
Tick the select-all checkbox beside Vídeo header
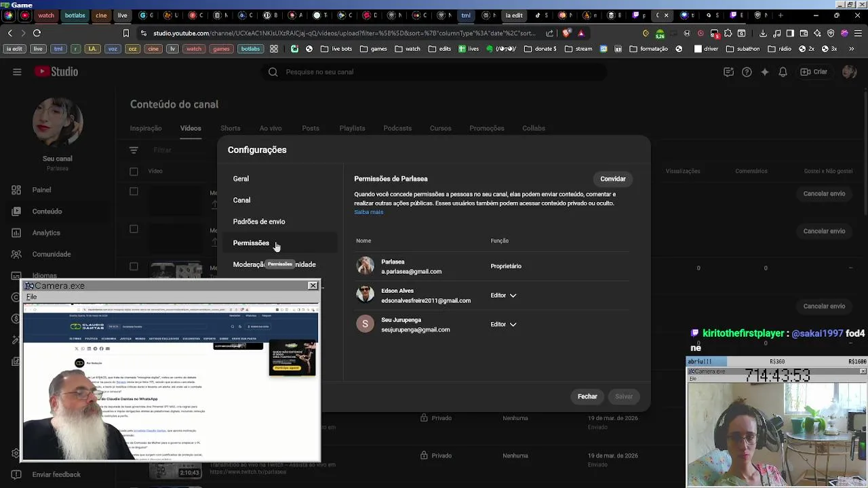(x=134, y=171)
